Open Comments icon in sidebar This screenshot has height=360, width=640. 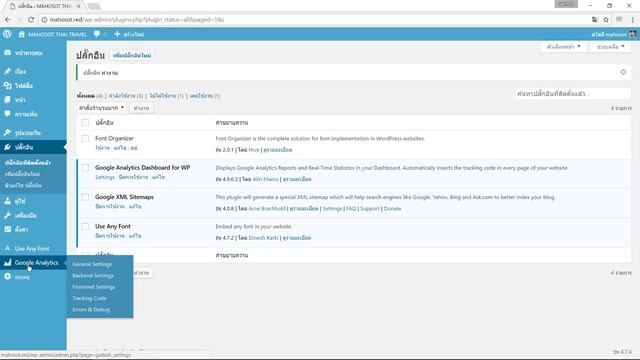point(7,114)
